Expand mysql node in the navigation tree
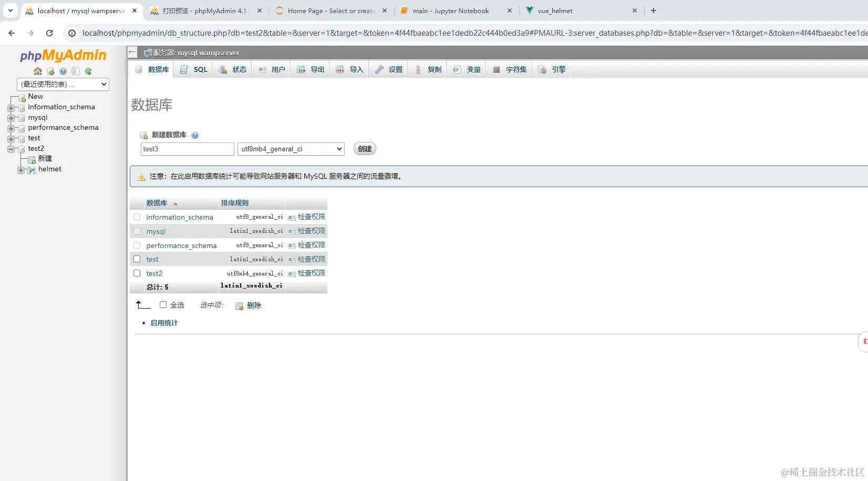This screenshot has width=868, height=481. click(x=11, y=118)
